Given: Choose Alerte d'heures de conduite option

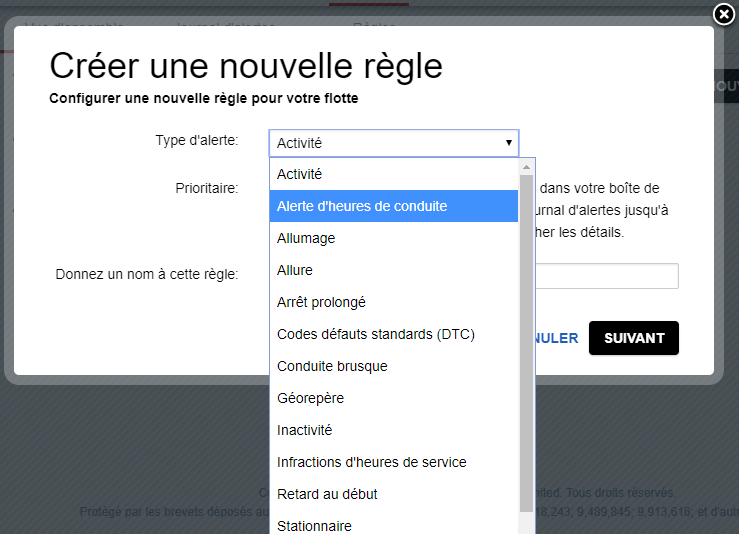Looking at the screenshot, I should click(x=394, y=206).
